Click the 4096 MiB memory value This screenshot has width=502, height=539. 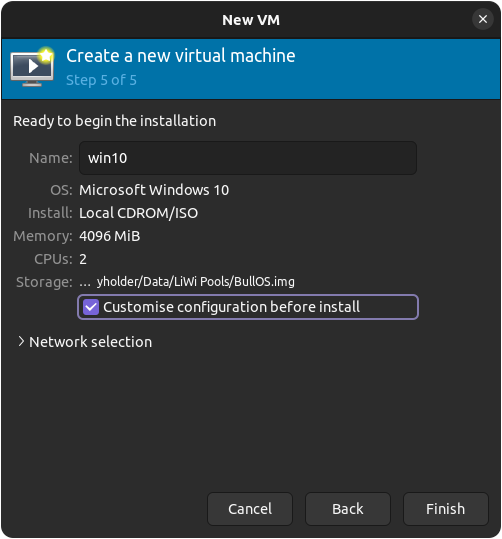(110, 236)
